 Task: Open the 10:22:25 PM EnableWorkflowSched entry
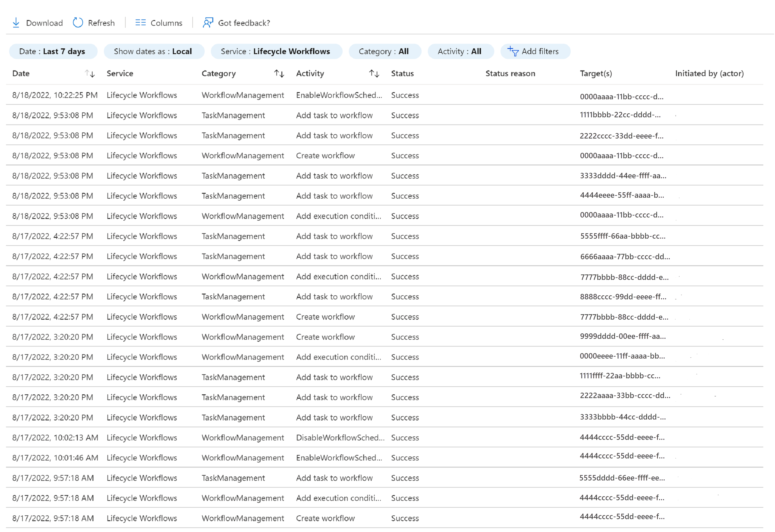point(339,95)
